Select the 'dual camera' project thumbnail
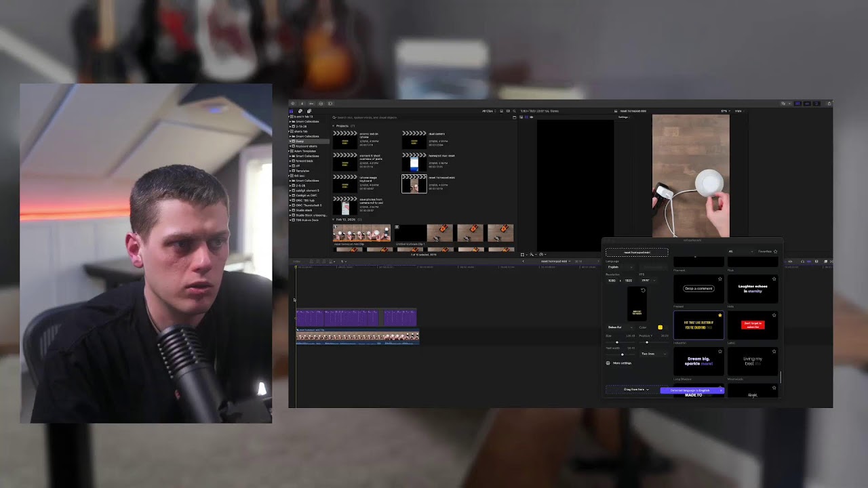The width and height of the screenshot is (868, 488). pyautogui.click(x=414, y=140)
